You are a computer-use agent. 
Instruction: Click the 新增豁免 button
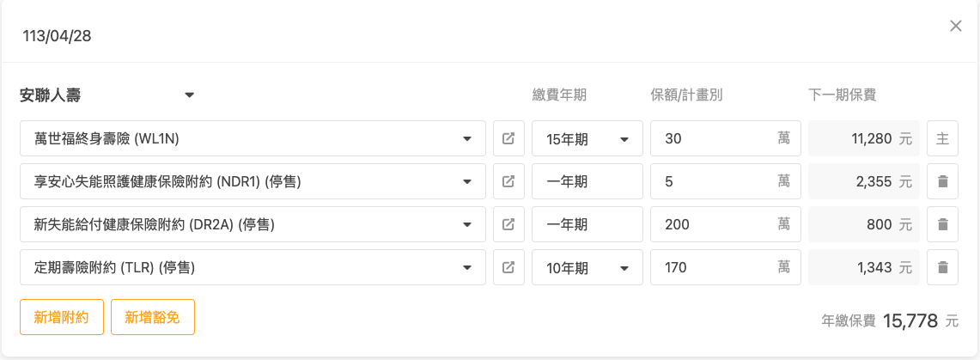click(x=152, y=317)
